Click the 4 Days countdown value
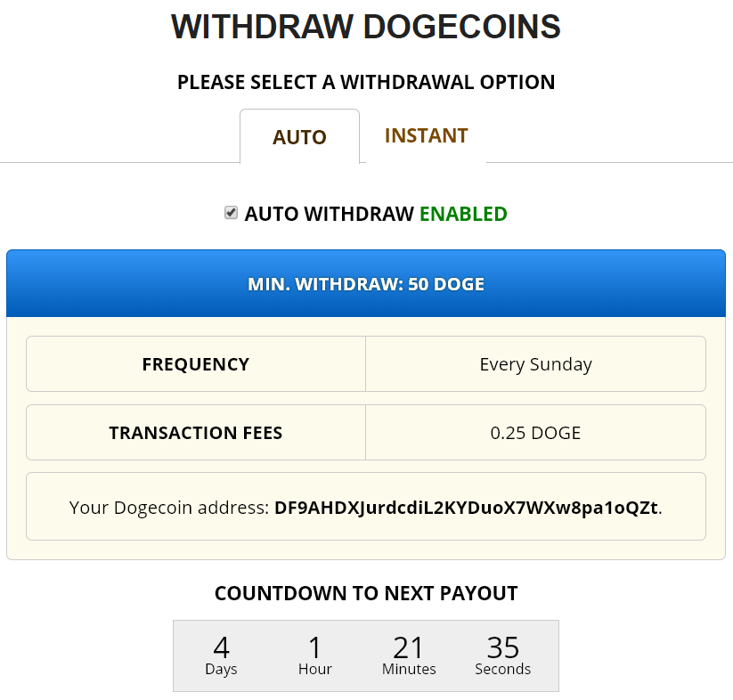Image resolution: width=733 pixels, height=700 pixels. pyautogui.click(x=221, y=655)
